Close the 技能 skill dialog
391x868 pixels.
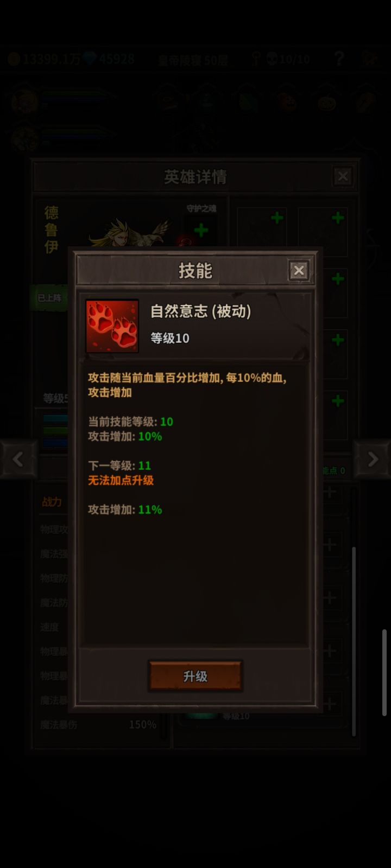click(299, 270)
